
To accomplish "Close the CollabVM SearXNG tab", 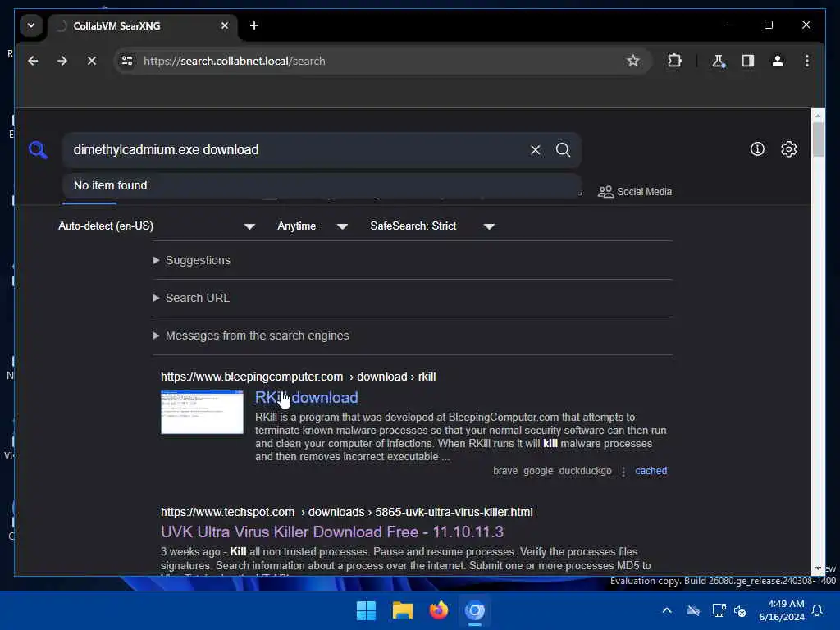I will (x=225, y=25).
